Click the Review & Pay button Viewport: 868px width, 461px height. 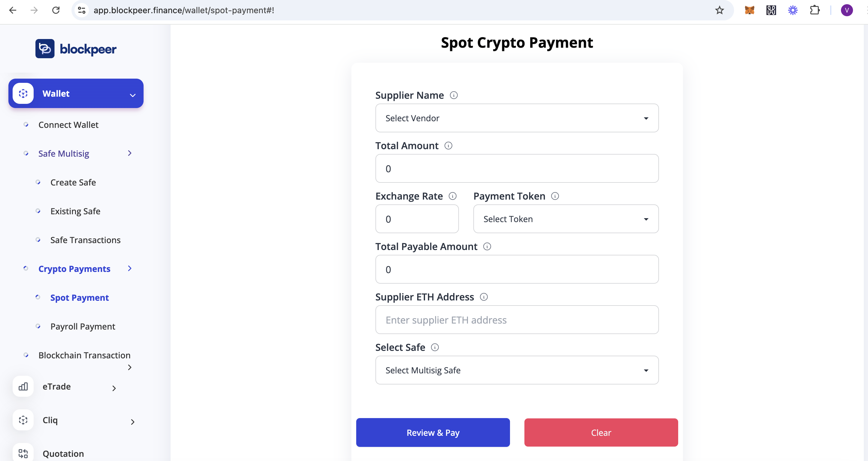433,432
